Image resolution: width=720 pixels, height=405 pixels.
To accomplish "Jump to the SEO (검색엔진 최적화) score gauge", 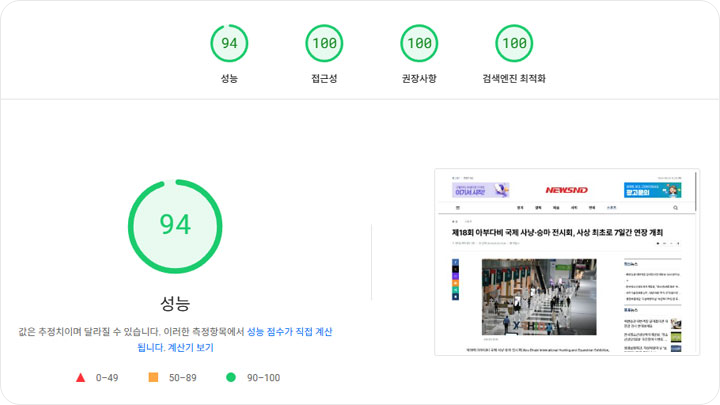I will pyautogui.click(x=514, y=43).
